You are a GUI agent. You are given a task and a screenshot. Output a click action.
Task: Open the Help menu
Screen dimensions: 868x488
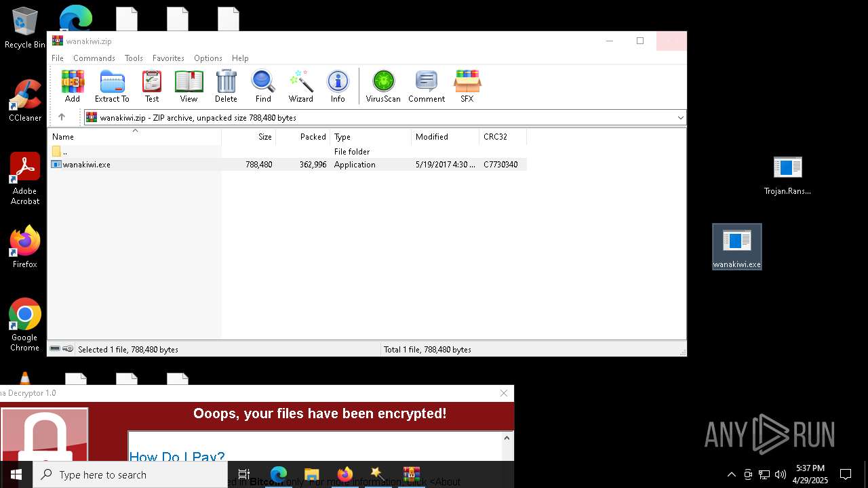pyautogui.click(x=240, y=58)
